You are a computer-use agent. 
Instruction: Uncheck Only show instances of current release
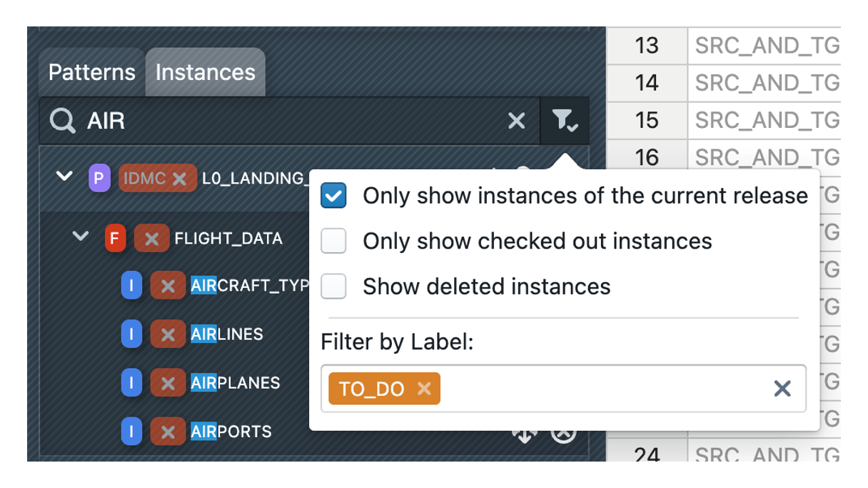tap(333, 196)
